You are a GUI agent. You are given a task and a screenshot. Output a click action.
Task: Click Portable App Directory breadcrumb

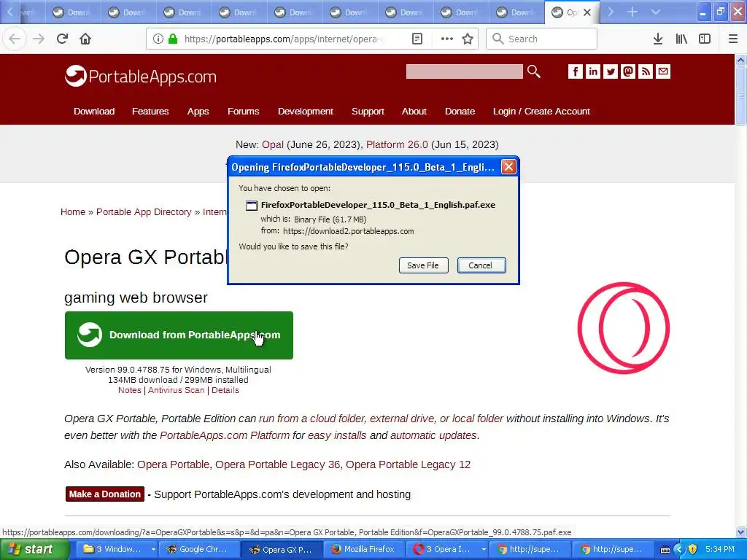144,212
